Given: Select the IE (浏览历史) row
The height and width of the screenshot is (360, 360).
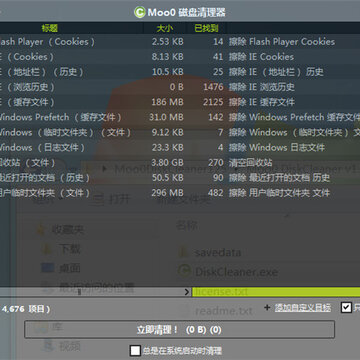Looking at the screenshot, I should pyautogui.click(x=180, y=87).
